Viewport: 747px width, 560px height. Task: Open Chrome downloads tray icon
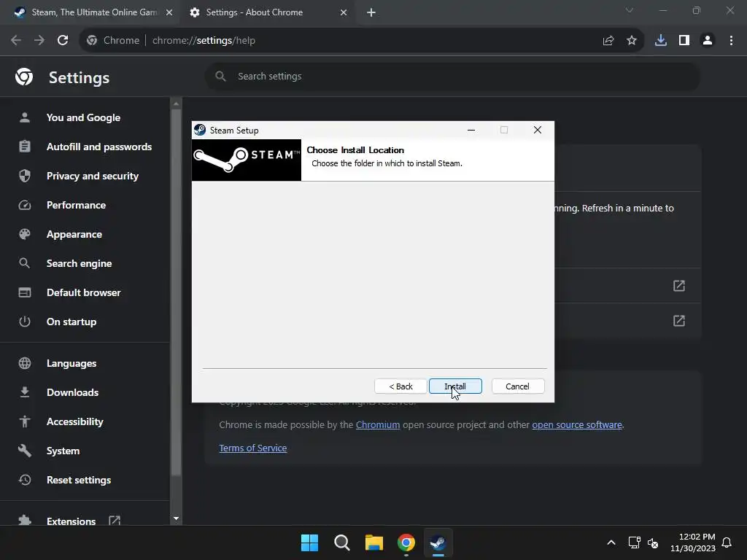pyautogui.click(x=661, y=41)
